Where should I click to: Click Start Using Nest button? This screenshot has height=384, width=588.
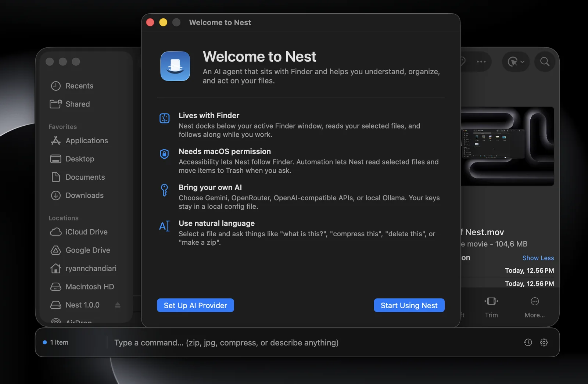coord(409,305)
